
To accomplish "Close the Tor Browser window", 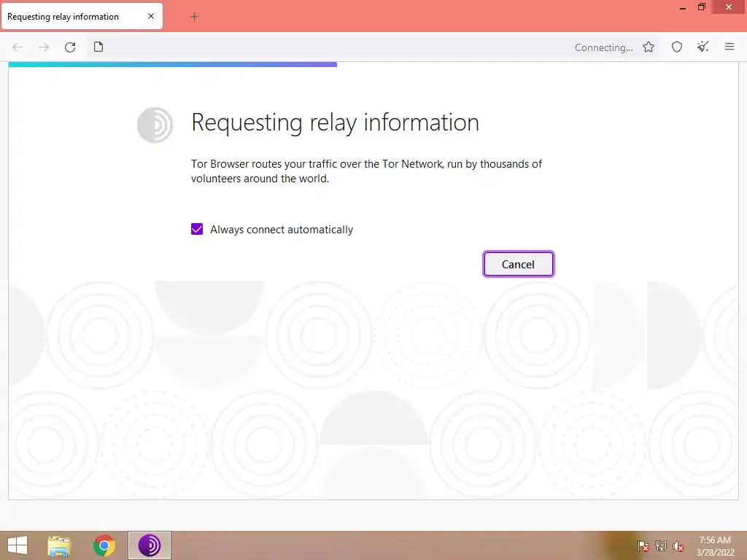I will tap(729, 7).
